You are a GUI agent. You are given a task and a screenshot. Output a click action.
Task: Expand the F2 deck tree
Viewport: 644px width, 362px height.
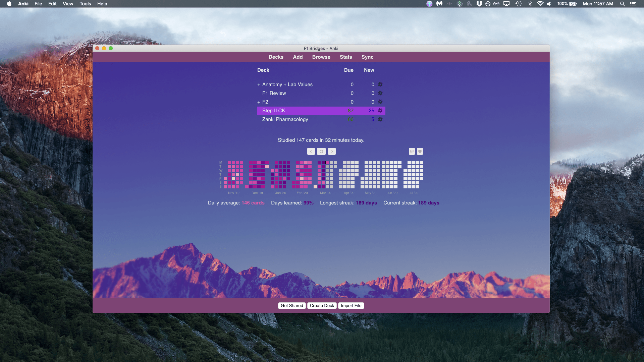pos(259,102)
